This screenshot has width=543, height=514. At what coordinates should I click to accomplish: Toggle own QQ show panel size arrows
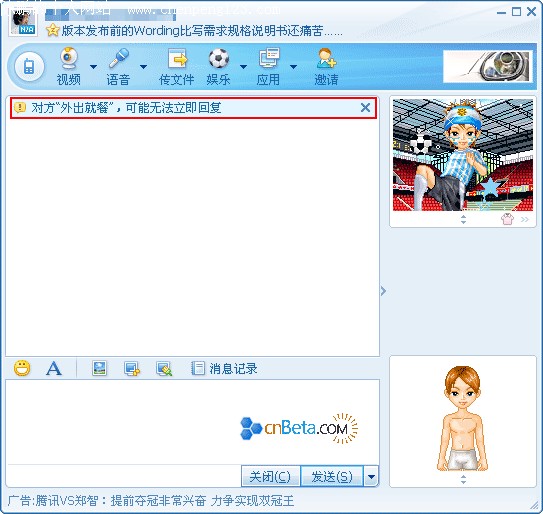[x=463, y=479]
